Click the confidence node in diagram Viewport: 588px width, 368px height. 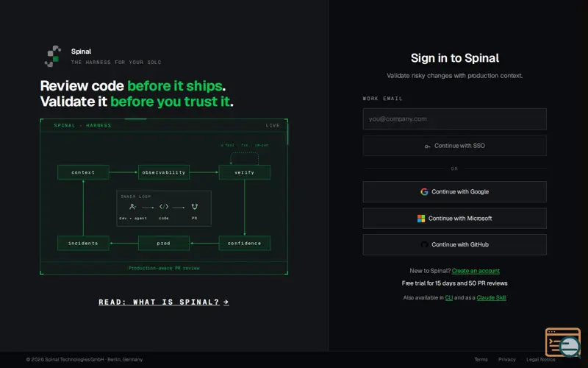click(245, 244)
